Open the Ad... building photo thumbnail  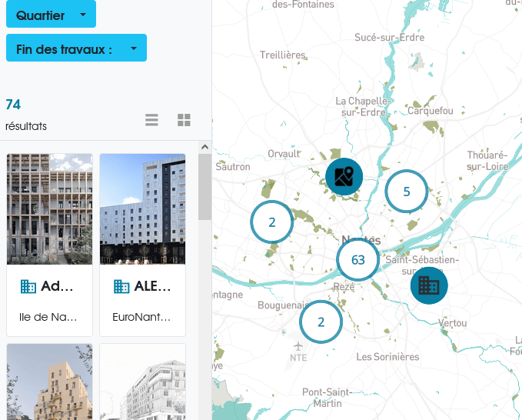[50, 209]
